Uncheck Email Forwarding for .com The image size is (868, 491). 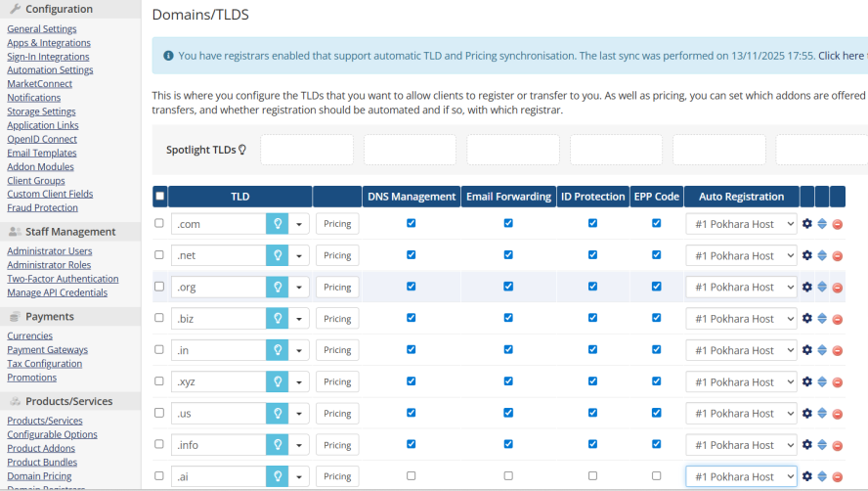click(x=508, y=223)
